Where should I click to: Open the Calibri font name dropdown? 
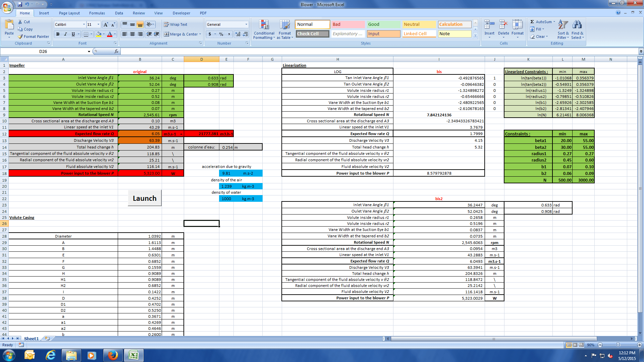[84, 24]
